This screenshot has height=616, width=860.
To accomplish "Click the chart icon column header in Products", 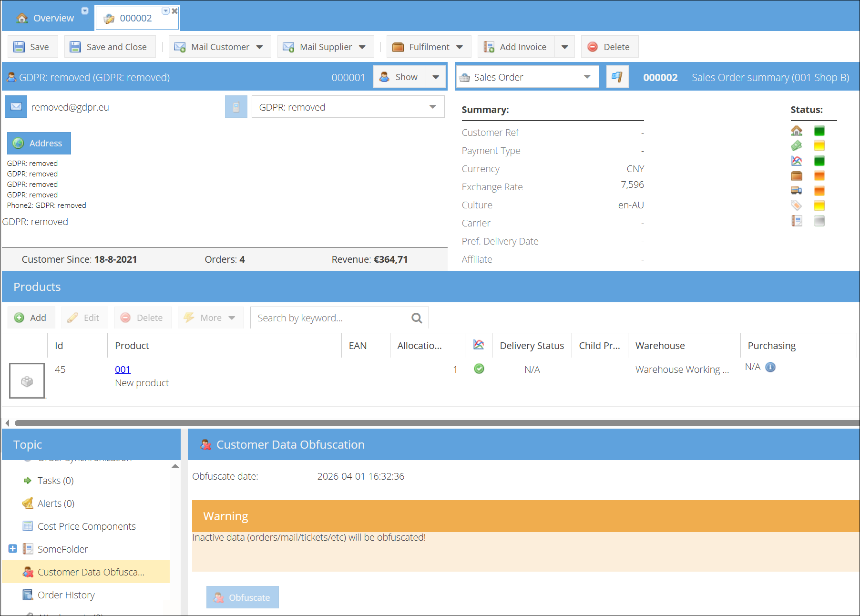I will point(479,345).
